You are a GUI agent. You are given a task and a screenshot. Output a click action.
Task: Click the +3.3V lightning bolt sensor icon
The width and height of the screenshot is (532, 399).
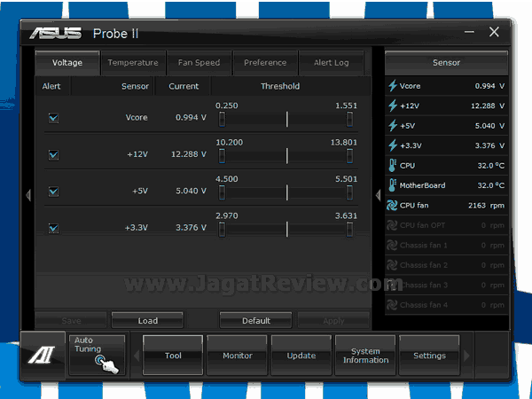pyautogui.click(x=393, y=145)
